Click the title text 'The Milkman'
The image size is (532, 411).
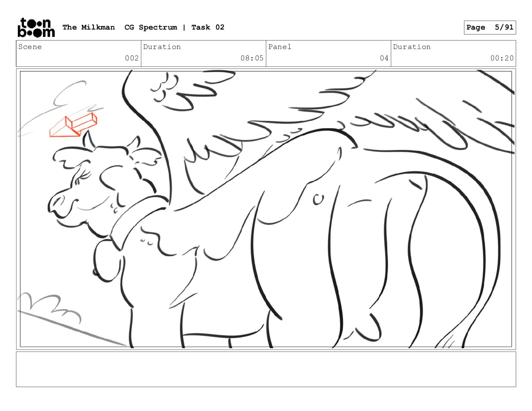[89, 27]
